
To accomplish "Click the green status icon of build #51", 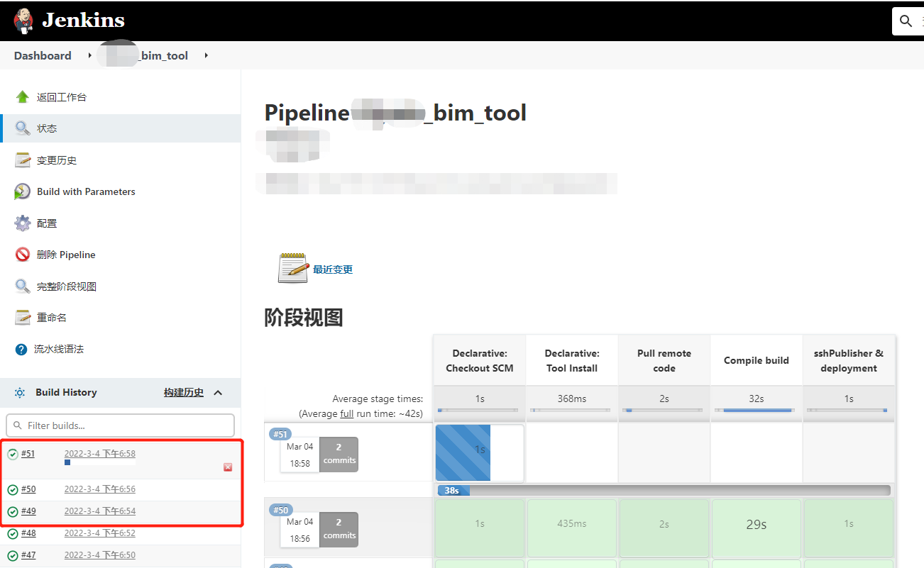I will tap(13, 454).
